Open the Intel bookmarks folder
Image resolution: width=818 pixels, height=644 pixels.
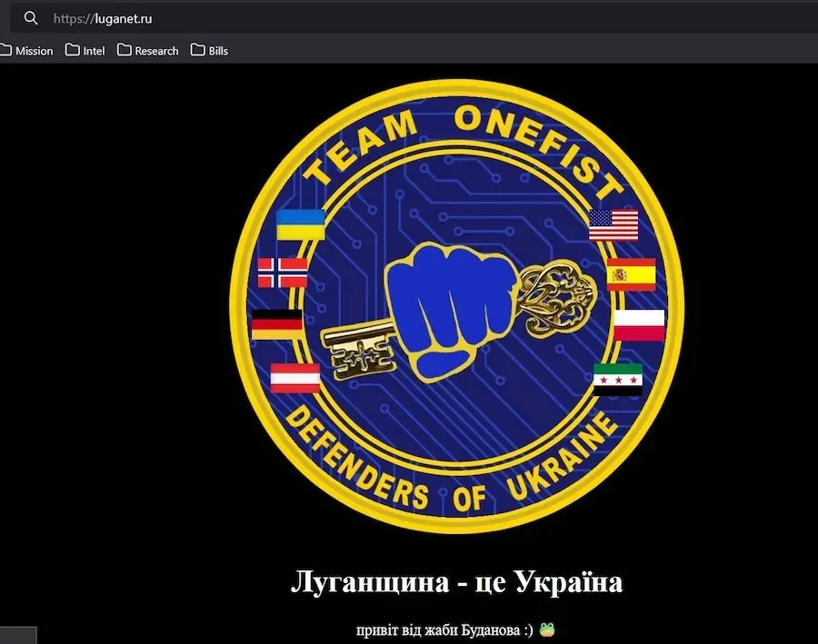(x=85, y=50)
